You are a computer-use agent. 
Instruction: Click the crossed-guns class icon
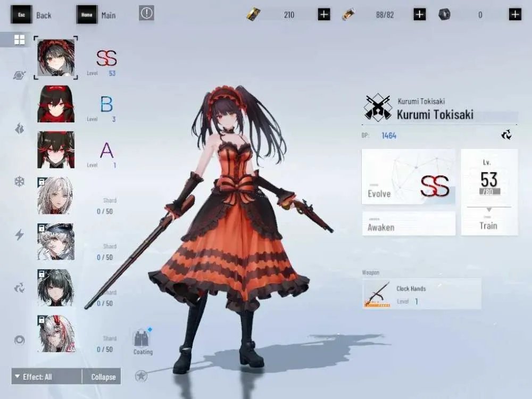(x=377, y=108)
